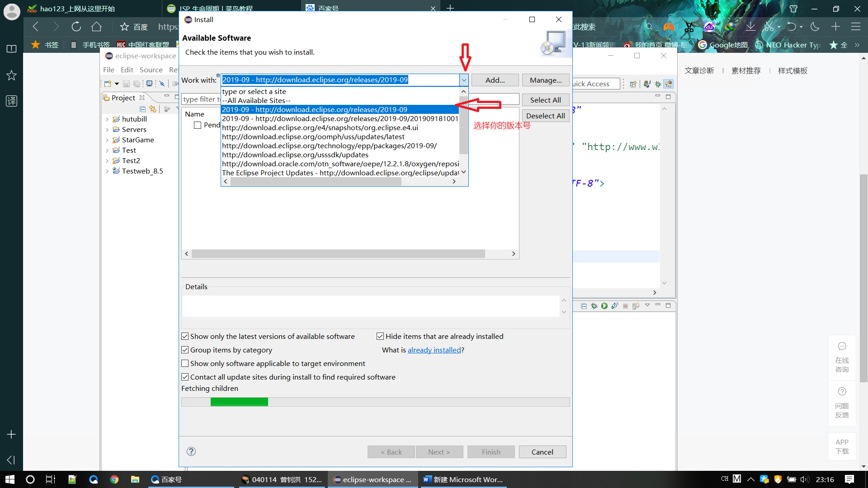
Task: Click the Manage... button
Action: click(546, 80)
